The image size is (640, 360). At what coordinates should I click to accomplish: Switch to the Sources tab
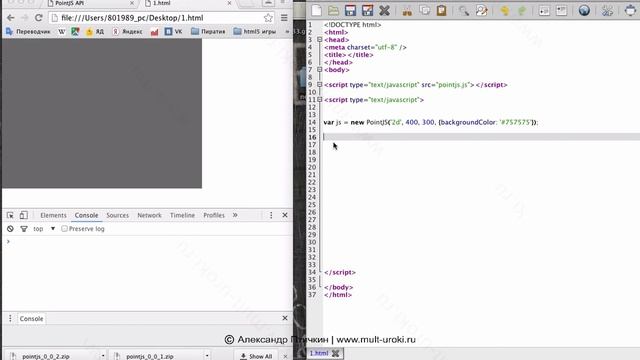[118, 215]
